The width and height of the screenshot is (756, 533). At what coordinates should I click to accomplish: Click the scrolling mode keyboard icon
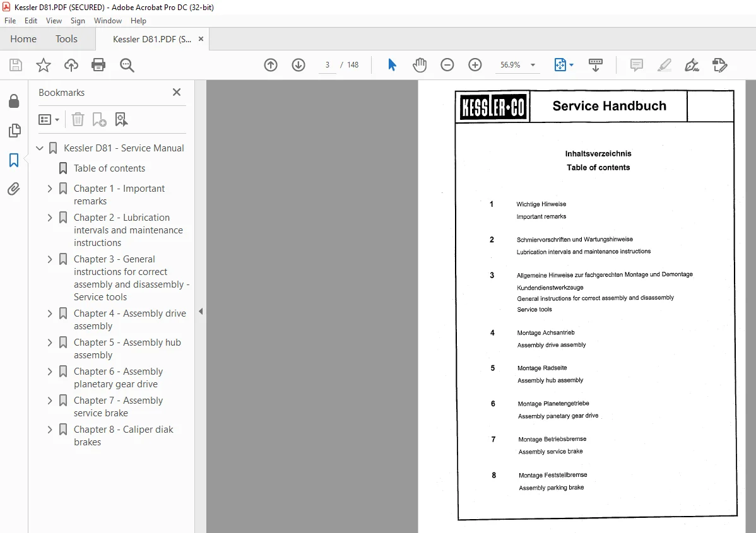pos(596,65)
